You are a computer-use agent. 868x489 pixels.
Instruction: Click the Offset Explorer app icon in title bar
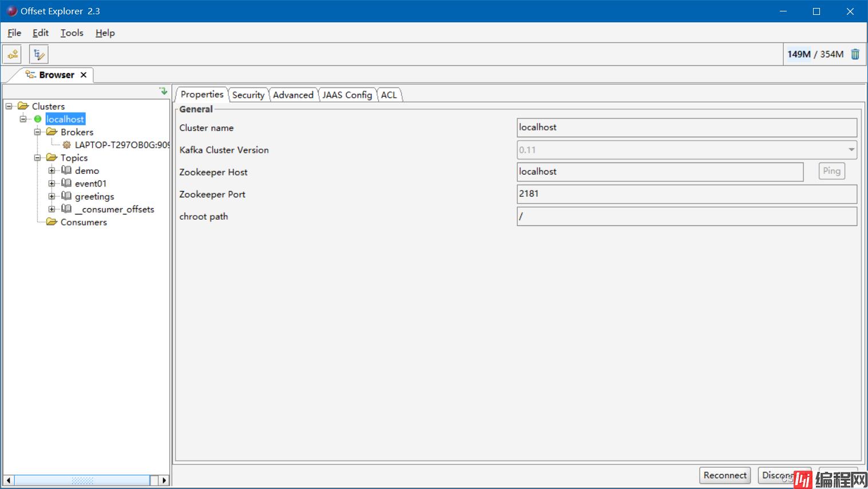11,11
